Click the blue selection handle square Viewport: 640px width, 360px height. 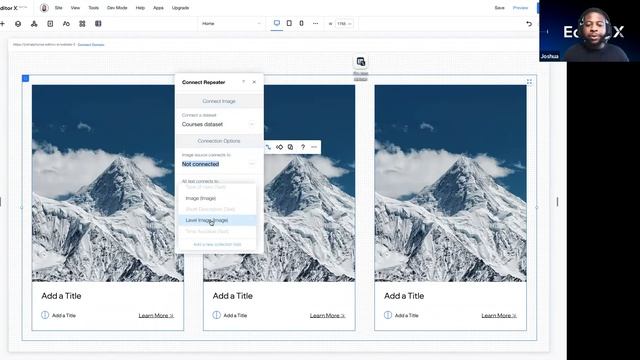point(25,78)
